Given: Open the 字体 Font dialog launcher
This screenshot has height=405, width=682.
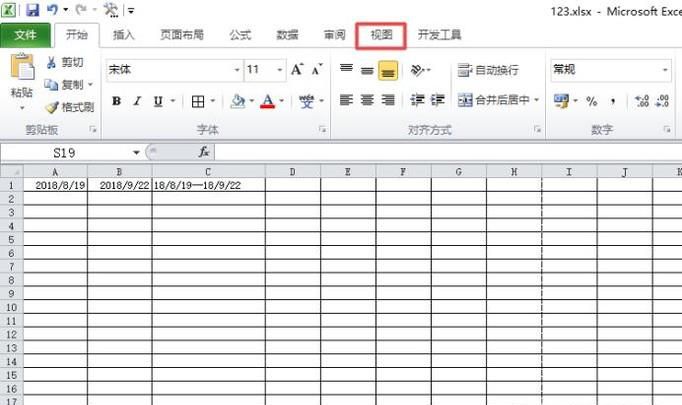Looking at the screenshot, I should coord(322,129).
